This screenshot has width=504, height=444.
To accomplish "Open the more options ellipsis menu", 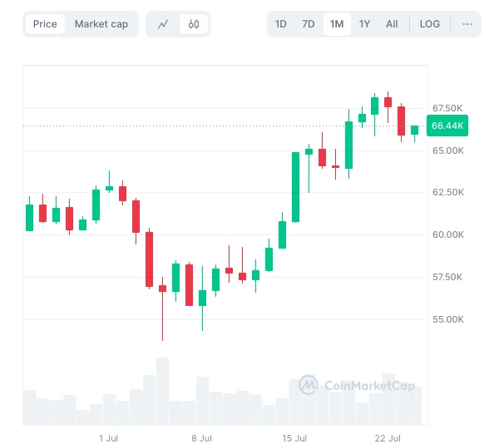I will tap(467, 24).
